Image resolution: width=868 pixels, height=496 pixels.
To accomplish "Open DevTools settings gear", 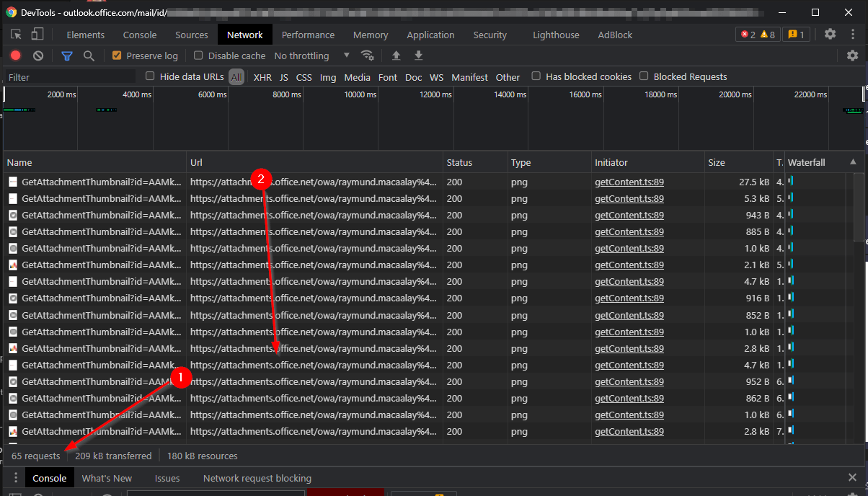I will (x=831, y=34).
